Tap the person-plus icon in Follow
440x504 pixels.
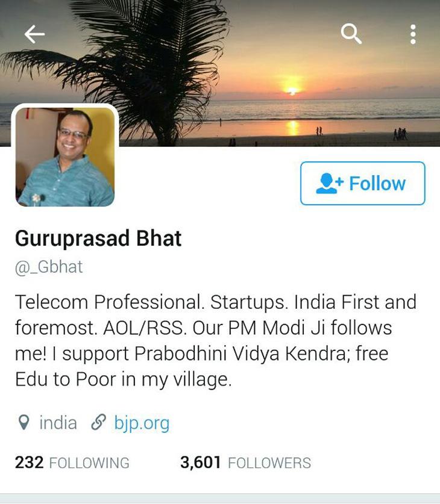[x=329, y=183]
